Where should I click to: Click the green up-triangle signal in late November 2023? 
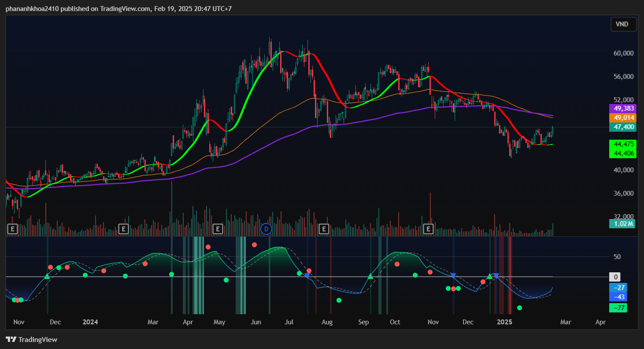(x=47, y=276)
